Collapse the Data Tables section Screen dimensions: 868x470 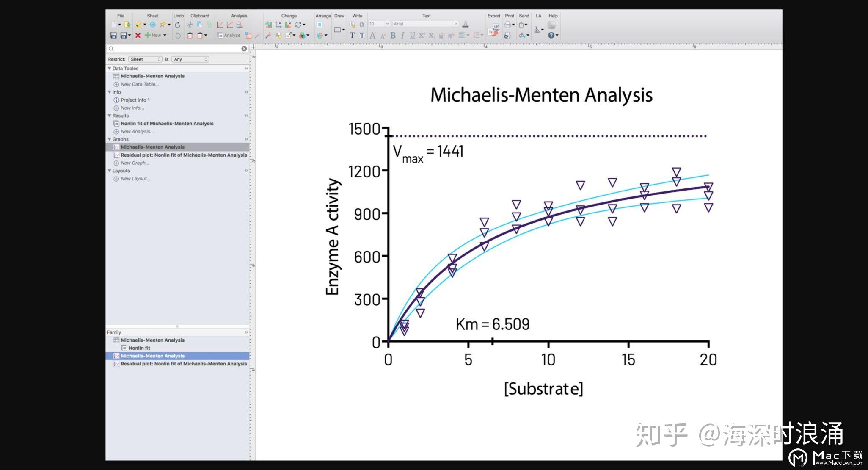click(x=110, y=68)
